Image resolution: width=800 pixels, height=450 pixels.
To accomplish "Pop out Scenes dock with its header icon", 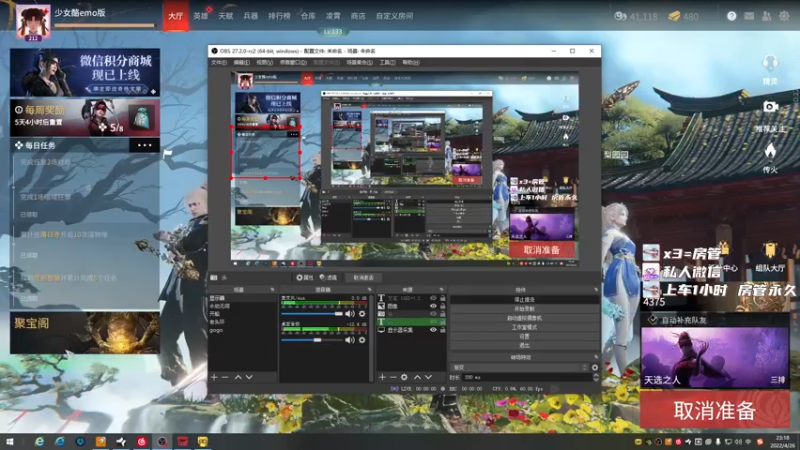I will coord(272,290).
